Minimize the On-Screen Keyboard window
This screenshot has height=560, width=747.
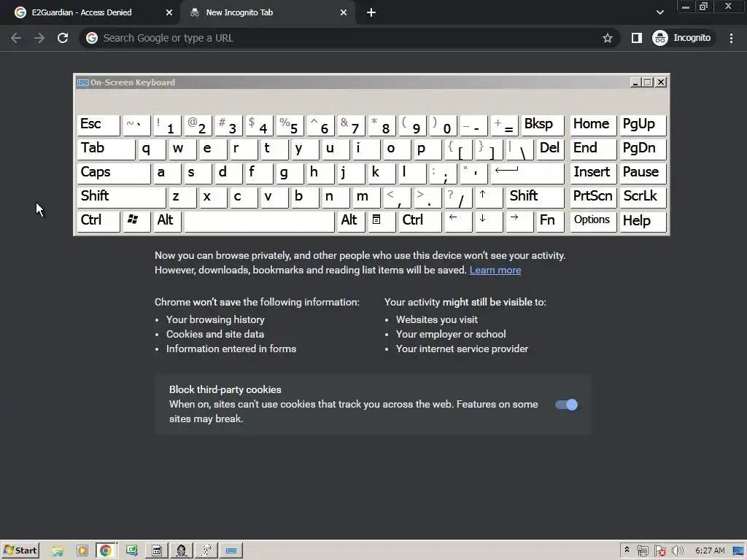[635, 82]
